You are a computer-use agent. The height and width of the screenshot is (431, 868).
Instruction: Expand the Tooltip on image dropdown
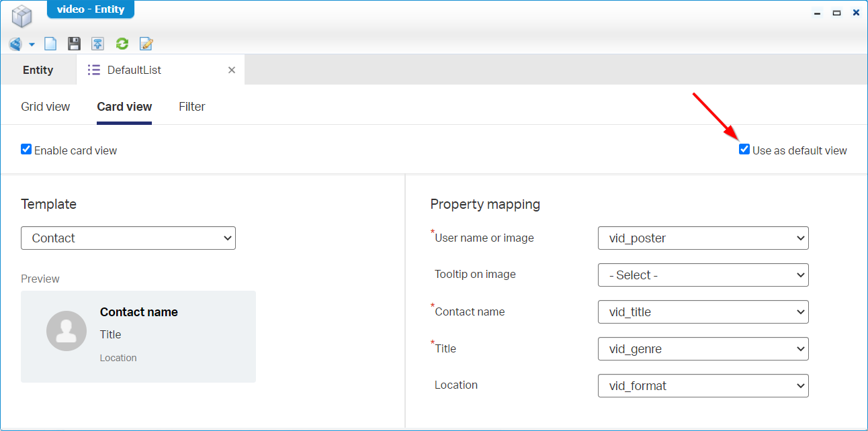(703, 275)
